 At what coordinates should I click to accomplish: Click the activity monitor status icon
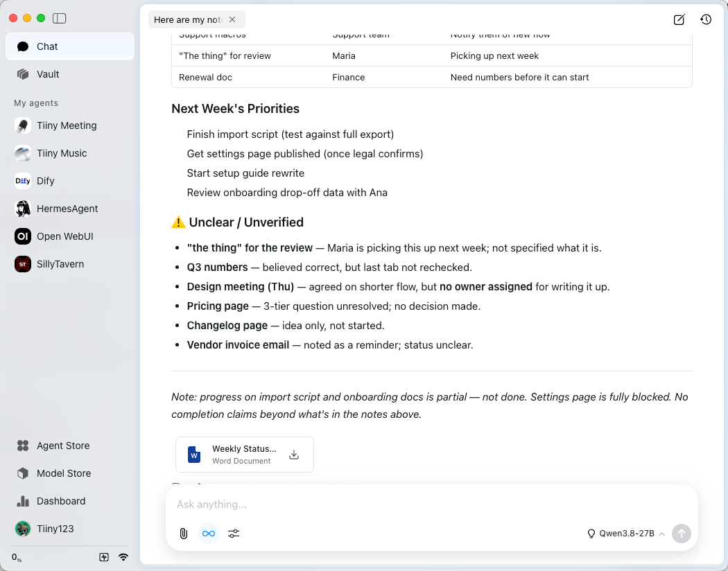point(104,557)
